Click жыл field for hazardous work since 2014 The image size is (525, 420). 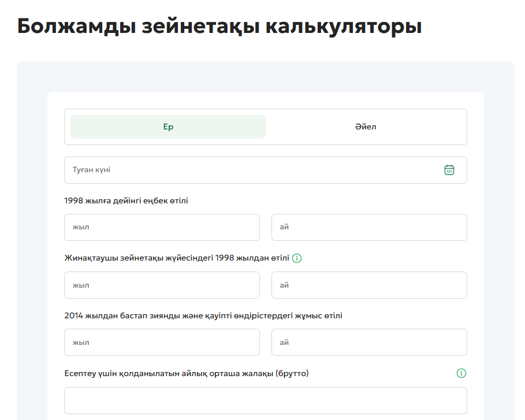tap(162, 342)
